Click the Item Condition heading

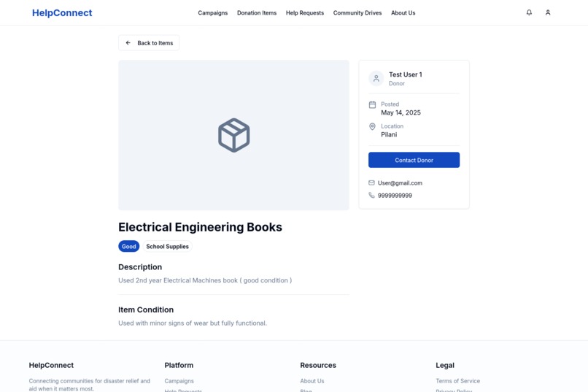click(146, 310)
